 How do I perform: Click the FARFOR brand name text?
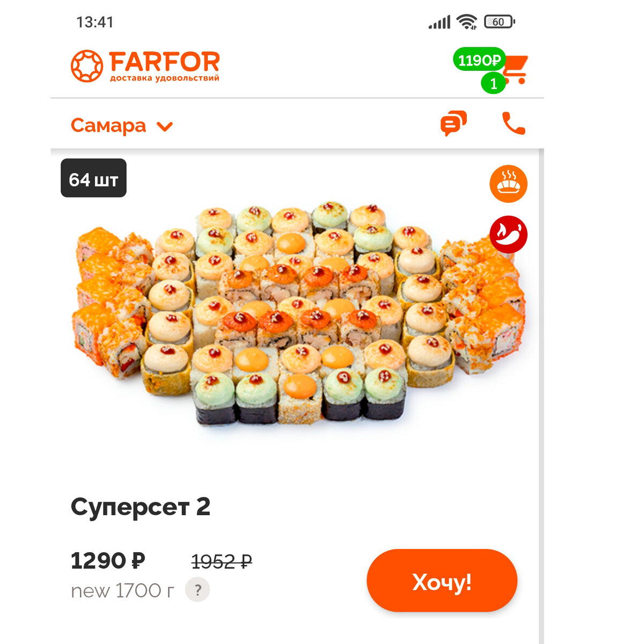[x=164, y=62]
